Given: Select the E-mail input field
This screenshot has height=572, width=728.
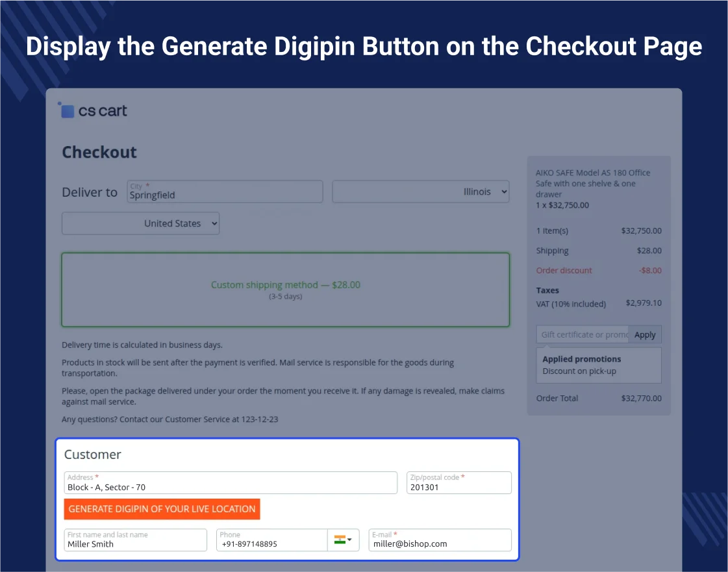Looking at the screenshot, I should pyautogui.click(x=440, y=540).
